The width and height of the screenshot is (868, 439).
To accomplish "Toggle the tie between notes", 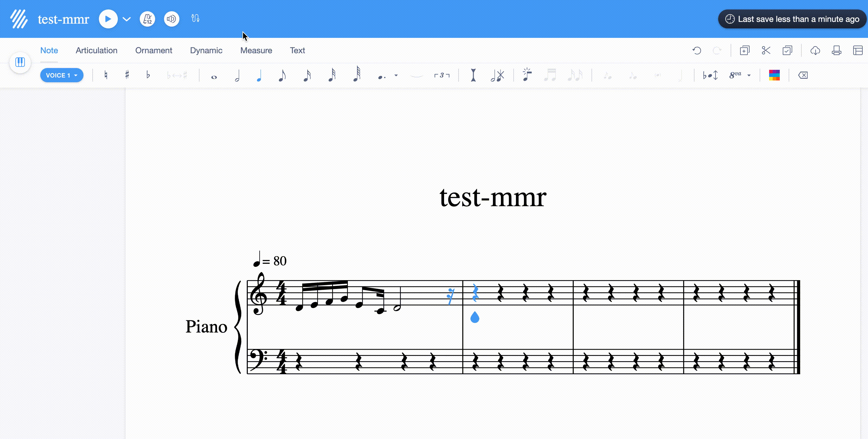I will click(416, 76).
